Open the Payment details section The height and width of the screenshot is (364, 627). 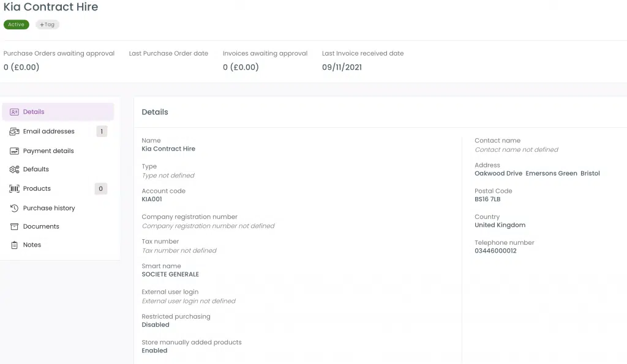(58, 151)
